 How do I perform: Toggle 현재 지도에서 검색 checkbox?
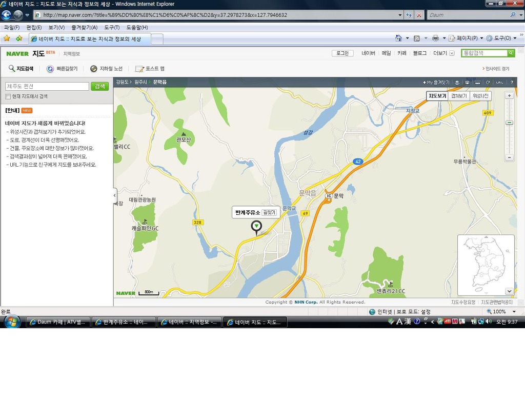tap(8, 96)
